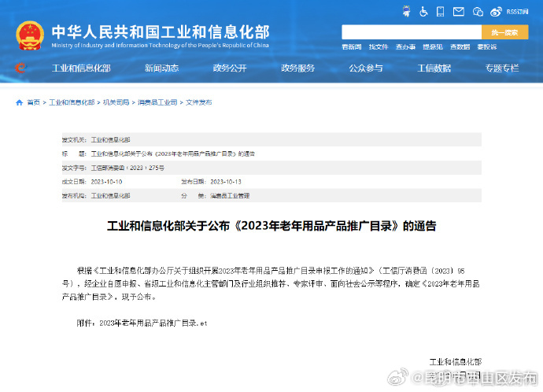Click the home icon in breadcrumb

pos(20,102)
